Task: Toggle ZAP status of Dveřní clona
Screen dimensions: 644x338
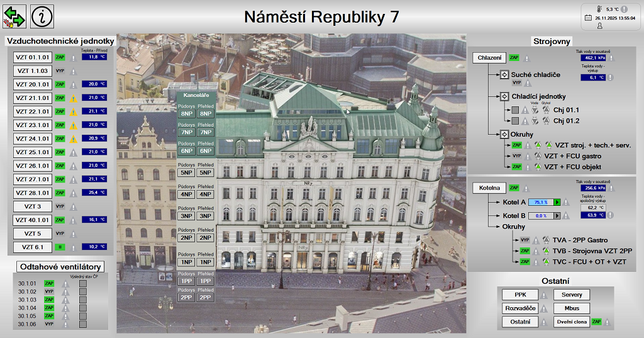Action: click(x=596, y=322)
